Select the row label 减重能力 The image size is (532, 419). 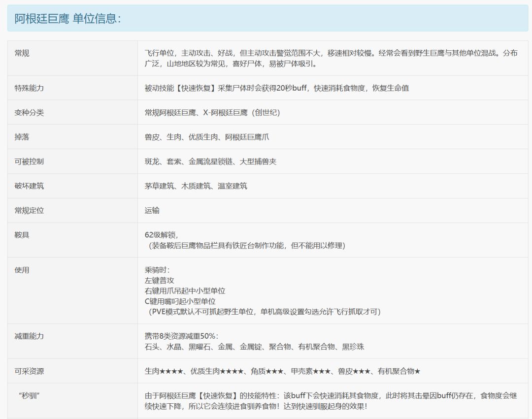[x=29, y=336]
